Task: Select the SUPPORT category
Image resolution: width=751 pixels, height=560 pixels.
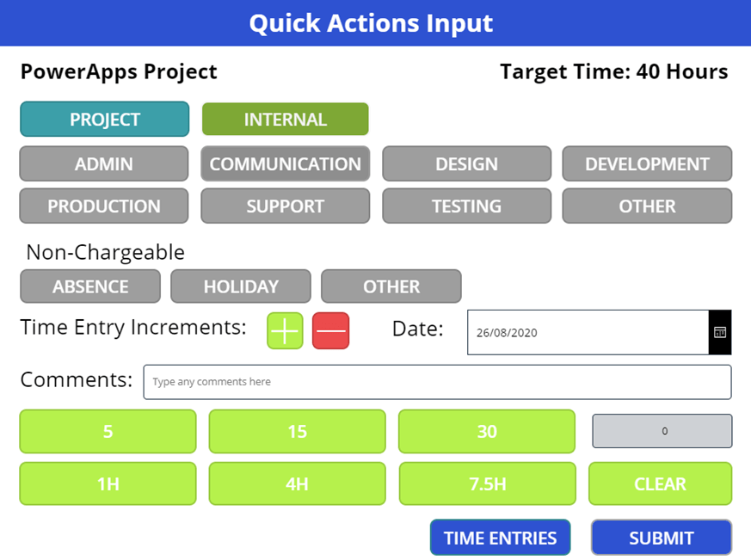Action: (285, 206)
